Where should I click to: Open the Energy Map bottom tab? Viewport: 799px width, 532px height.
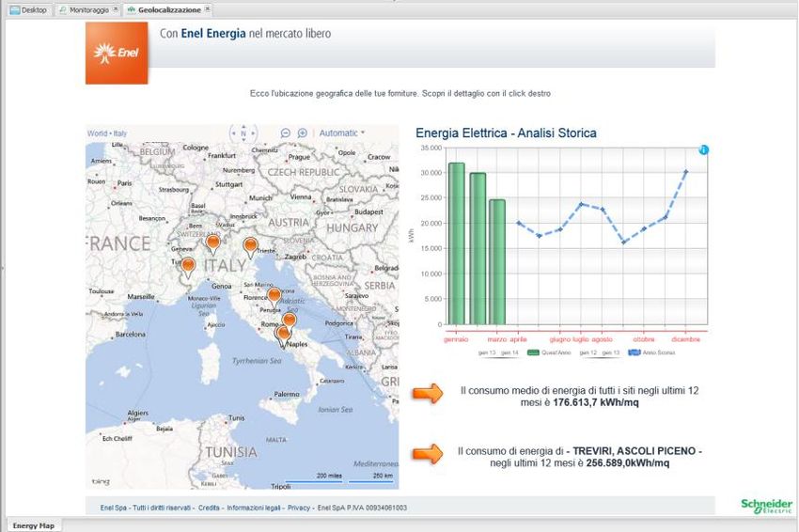click(x=31, y=525)
